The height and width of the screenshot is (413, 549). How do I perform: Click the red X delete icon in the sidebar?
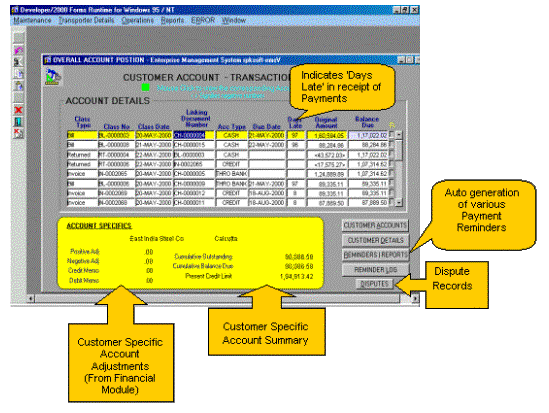(x=19, y=110)
